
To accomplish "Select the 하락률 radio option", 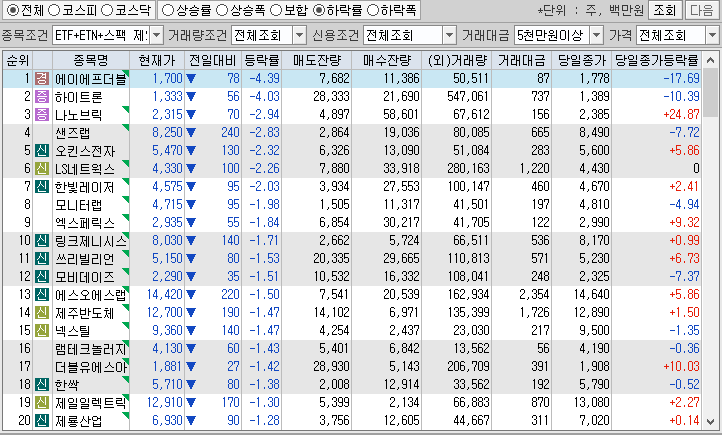I will pyautogui.click(x=319, y=10).
